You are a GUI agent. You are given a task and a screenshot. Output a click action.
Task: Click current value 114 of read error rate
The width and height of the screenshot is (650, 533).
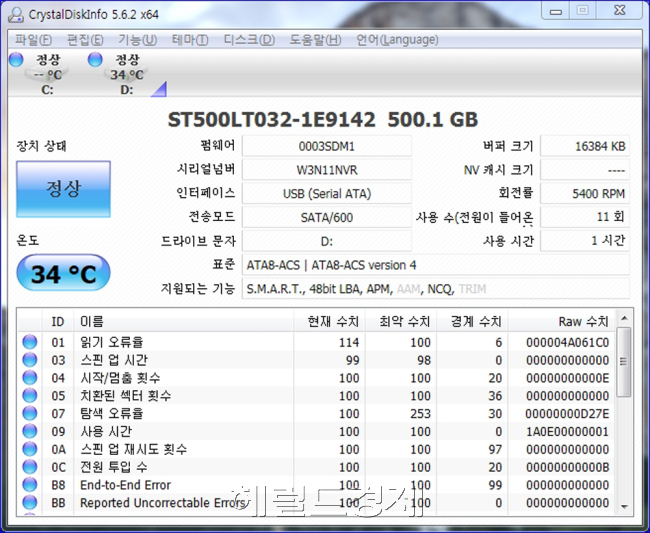349,342
